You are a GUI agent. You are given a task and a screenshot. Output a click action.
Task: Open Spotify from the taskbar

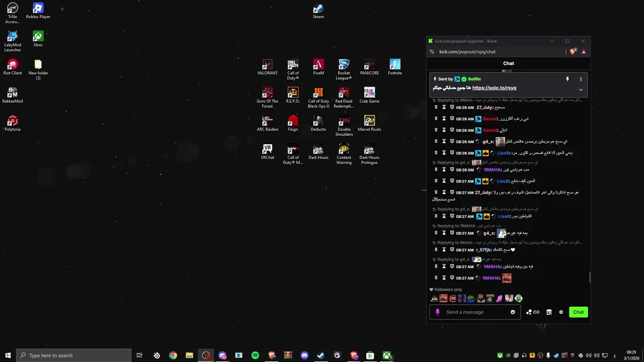[x=255, y=355]
